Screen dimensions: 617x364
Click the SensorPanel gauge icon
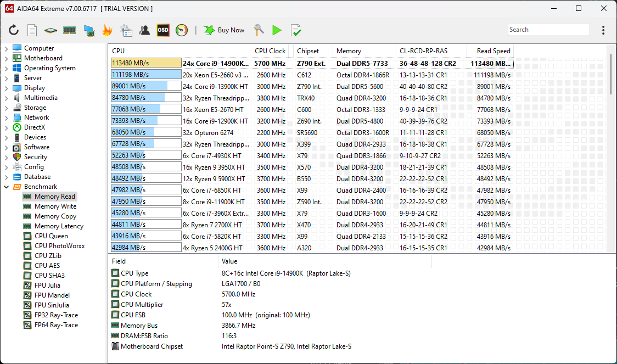(x=181, y=30)
